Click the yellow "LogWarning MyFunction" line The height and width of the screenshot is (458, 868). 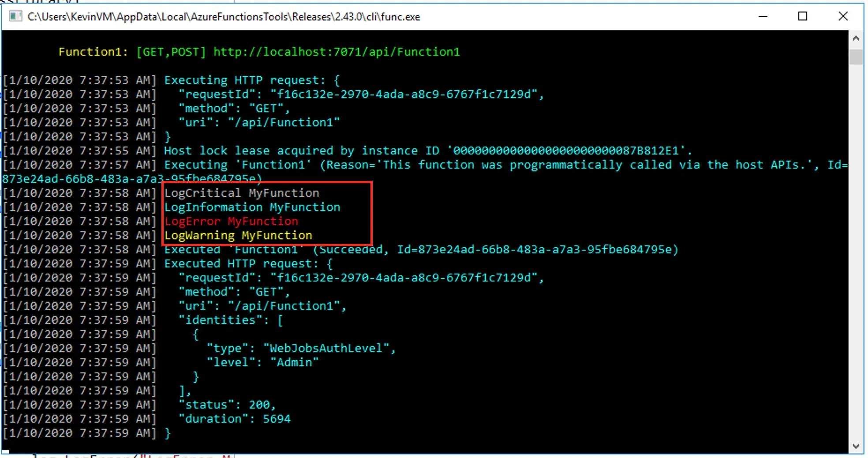[x=238, y=236]
